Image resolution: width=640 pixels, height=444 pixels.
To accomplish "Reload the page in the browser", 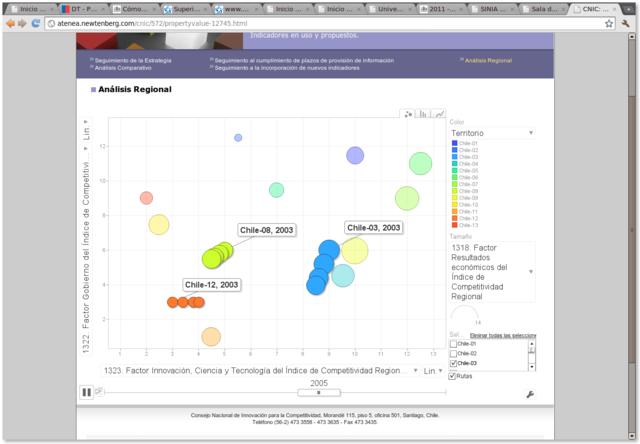I will coord(36,22).
